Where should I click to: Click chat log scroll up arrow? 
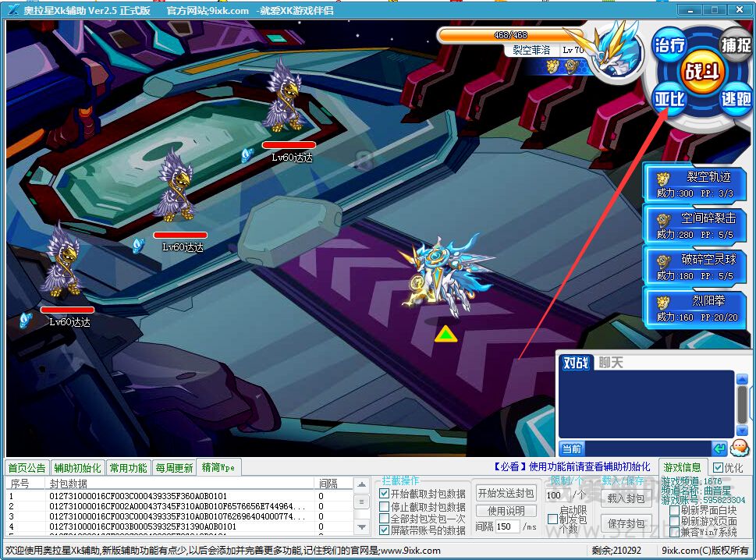(x=743, y=379)
